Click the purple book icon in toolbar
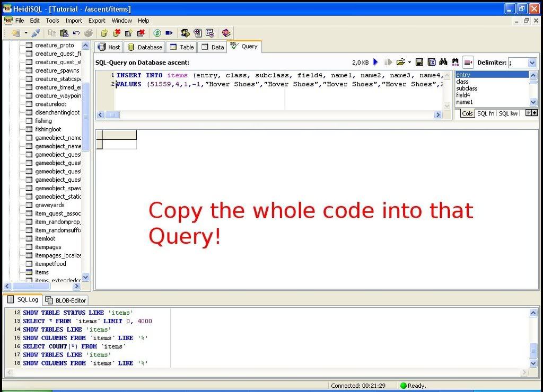This screenshot has height=392, width=543. pyautogui.click(x=226, y=33)
